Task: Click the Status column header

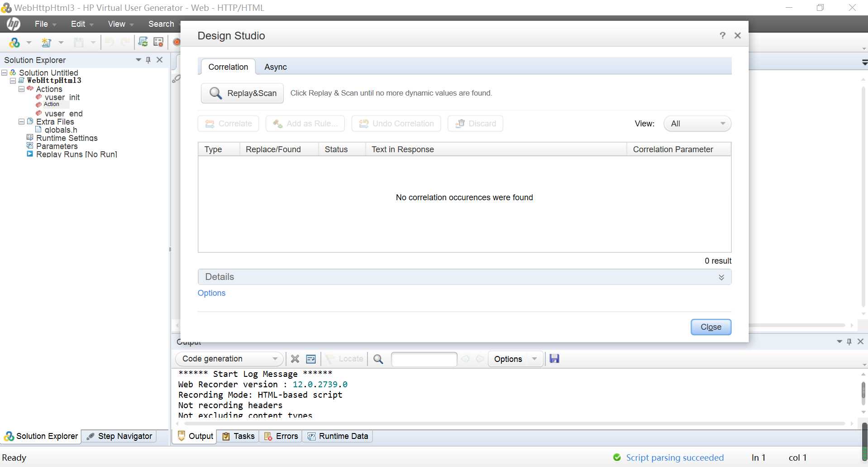Action: [342, 149]
